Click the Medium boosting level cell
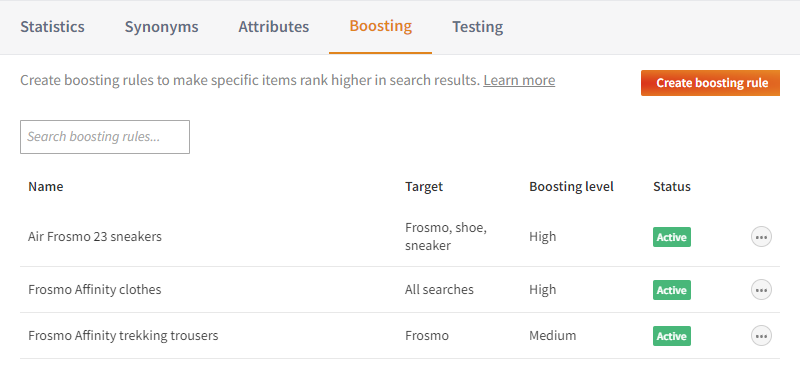The width and height of the screenshot is (800, 379). pos(553,336)
